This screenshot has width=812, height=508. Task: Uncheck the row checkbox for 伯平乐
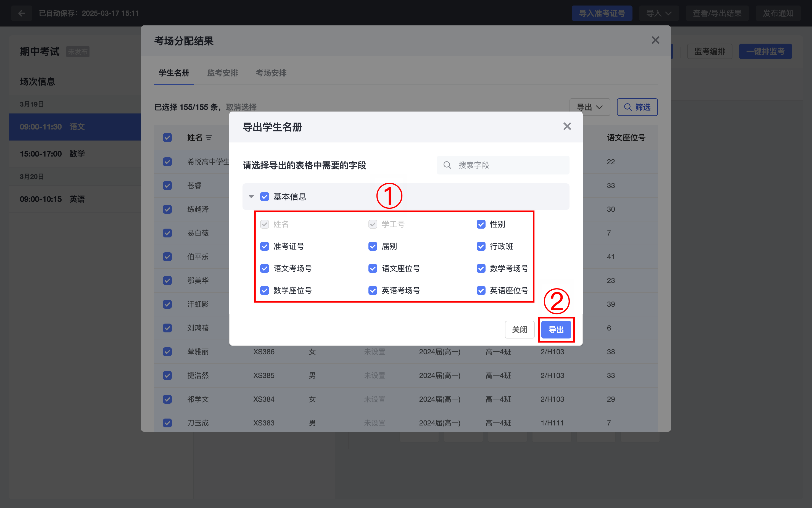click(x=167, y=257)
